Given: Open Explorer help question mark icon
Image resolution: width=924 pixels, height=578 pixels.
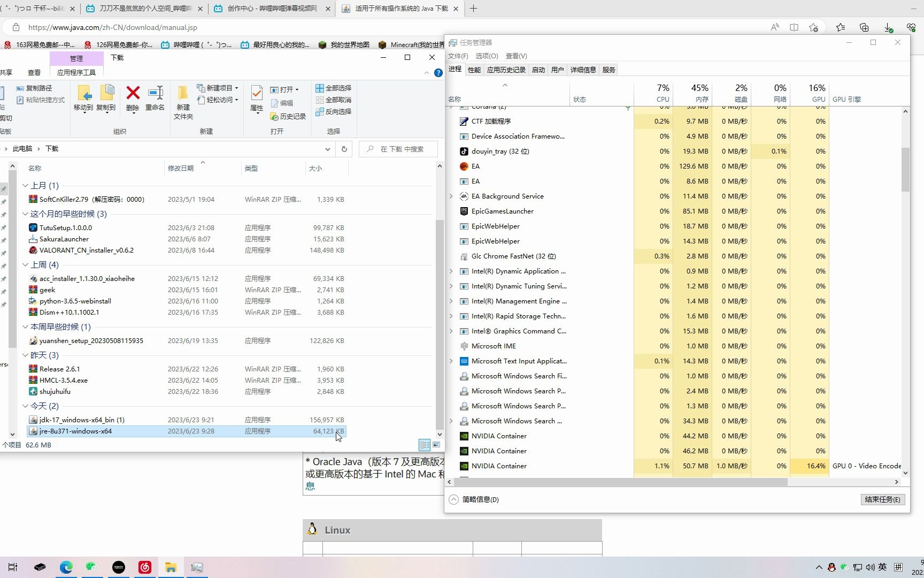Looking at the screenshot, I should click(438, 72).
